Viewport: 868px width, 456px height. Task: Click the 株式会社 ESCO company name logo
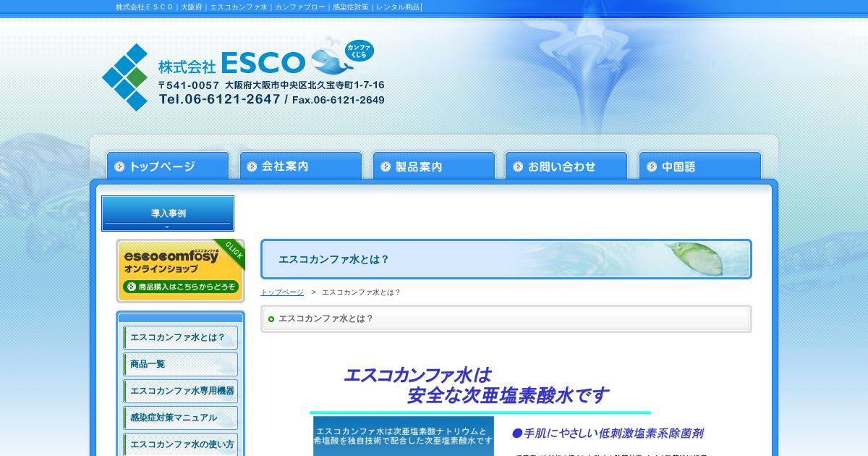[x=231, y=64]
